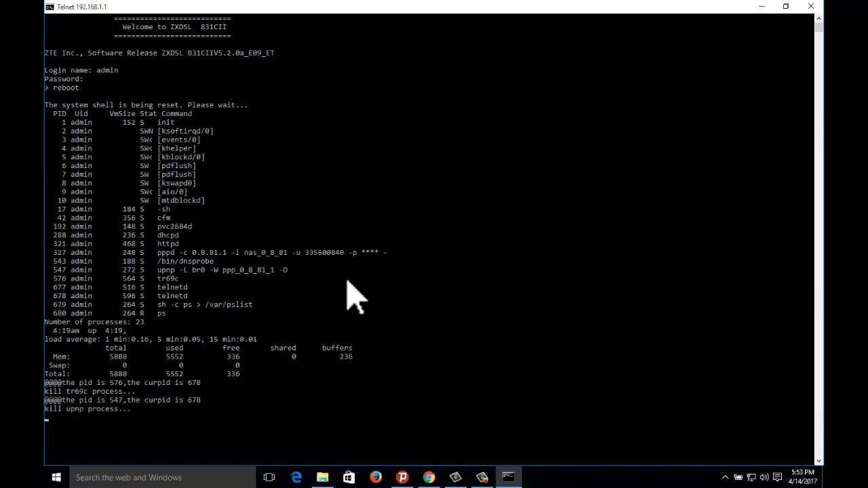Click the '[ksoftirqd/0]' process row

[138, 131]
